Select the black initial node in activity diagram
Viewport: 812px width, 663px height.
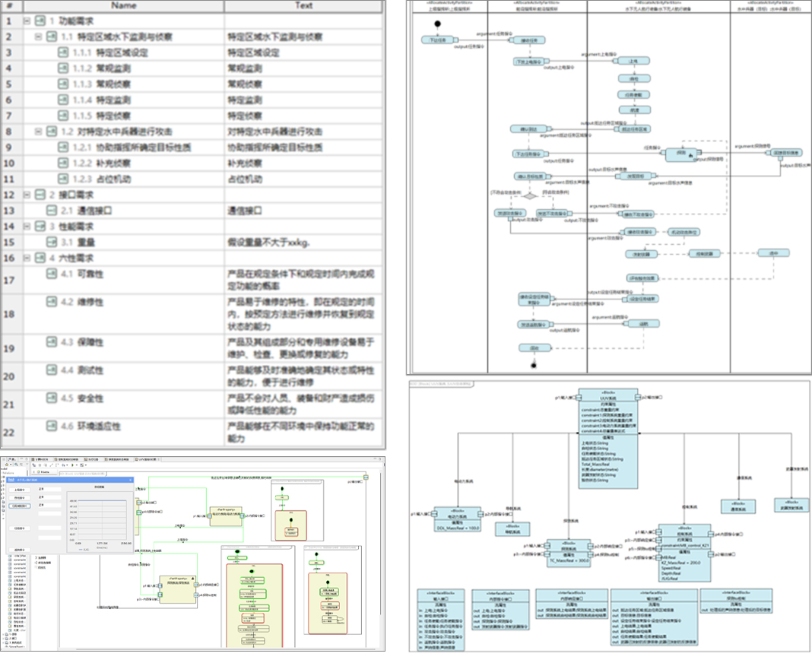point(459,23)
